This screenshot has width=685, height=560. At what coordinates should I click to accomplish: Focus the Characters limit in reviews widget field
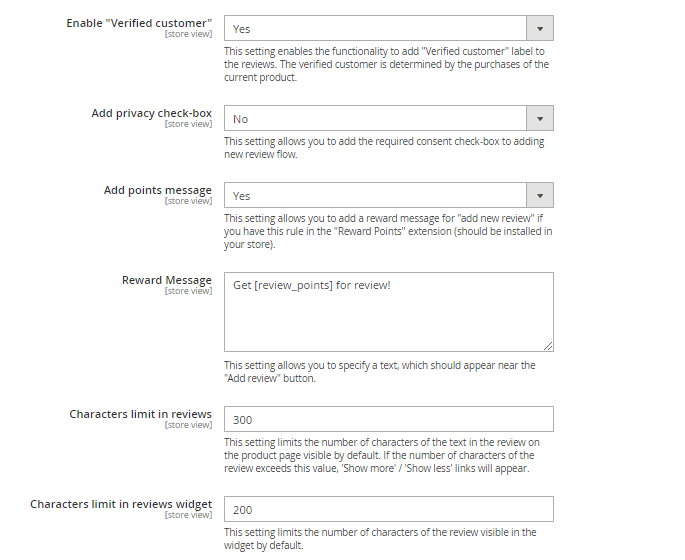(x=388, y=510)
